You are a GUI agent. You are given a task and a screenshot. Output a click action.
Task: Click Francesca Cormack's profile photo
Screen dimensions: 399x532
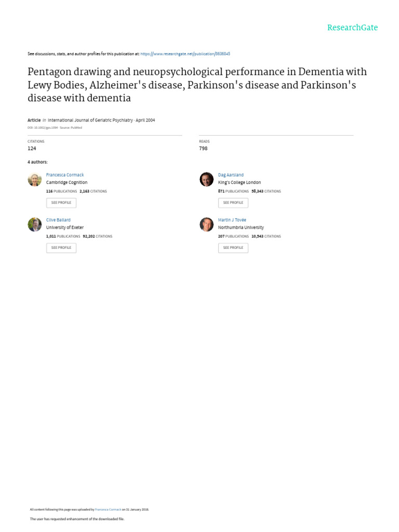34,179
